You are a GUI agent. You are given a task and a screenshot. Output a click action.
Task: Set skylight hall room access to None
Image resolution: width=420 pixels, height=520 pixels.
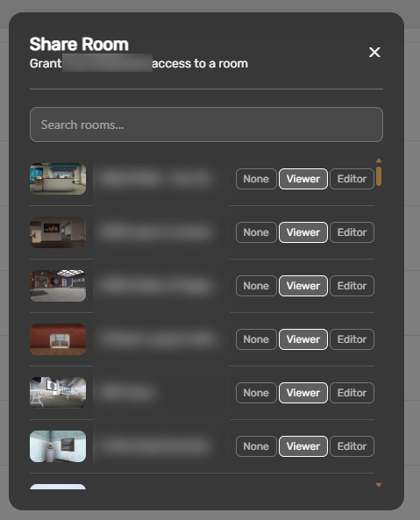click(x=256, y=286)
